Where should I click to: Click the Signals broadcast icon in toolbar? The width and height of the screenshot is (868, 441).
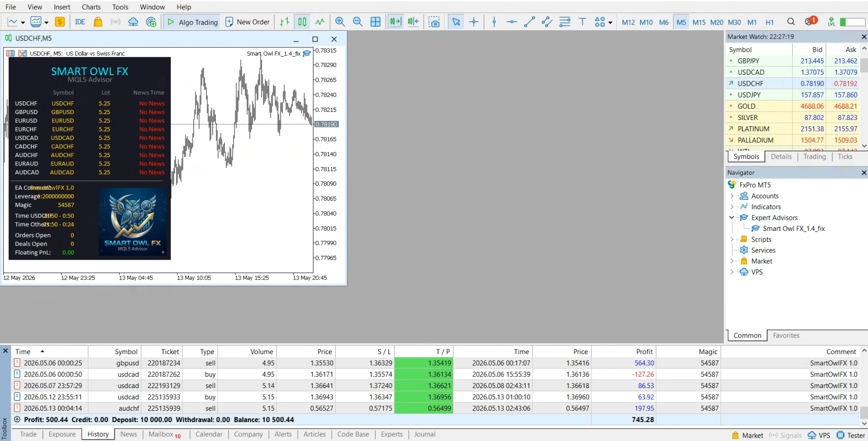tap(115, 22)
